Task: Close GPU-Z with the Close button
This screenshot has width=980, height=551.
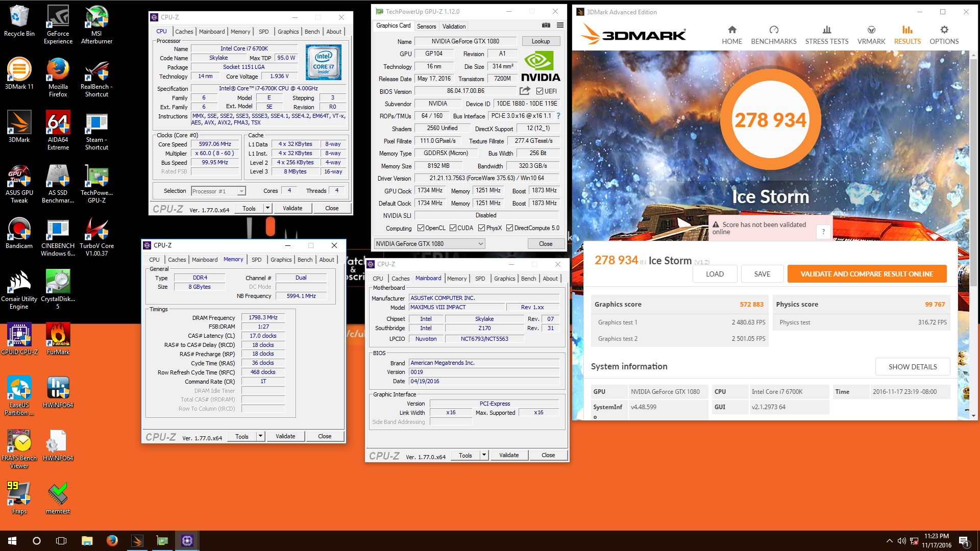Action: coord(546,244)
